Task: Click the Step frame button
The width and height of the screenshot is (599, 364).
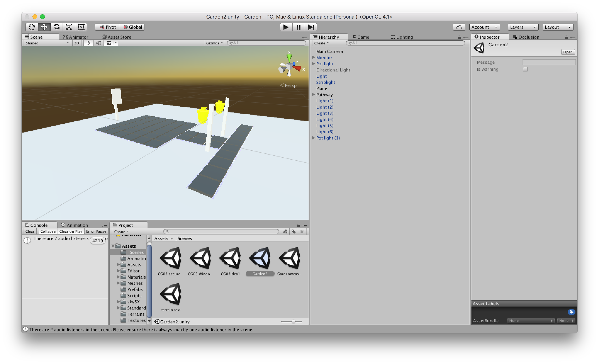Action: 311,27
